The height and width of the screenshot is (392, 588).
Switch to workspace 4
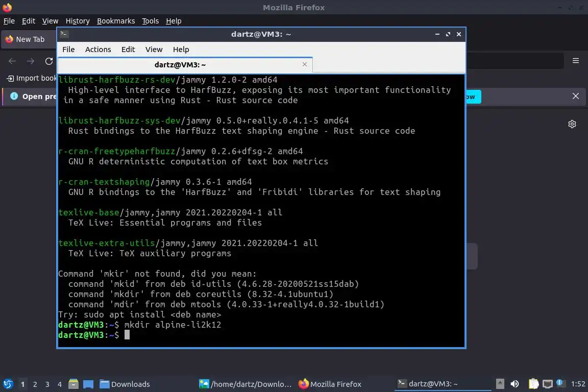60,384
